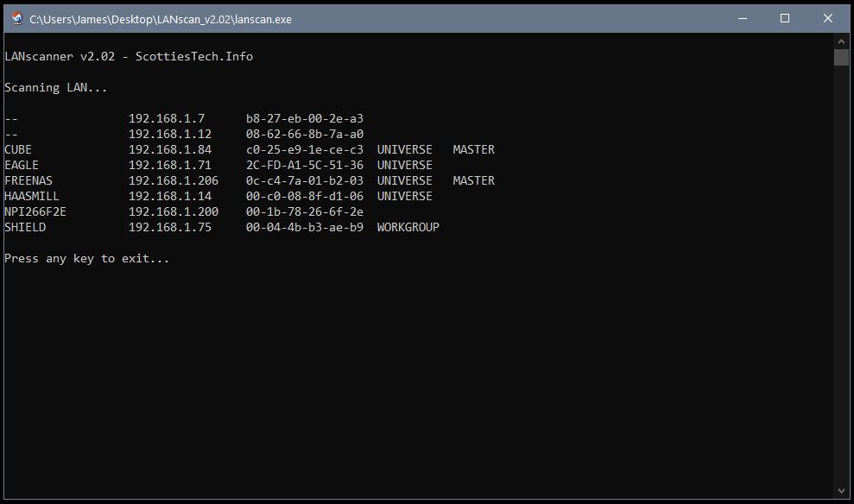
Task: Click the lanscan.exe app icon in title bar
Action: point(17,18)
